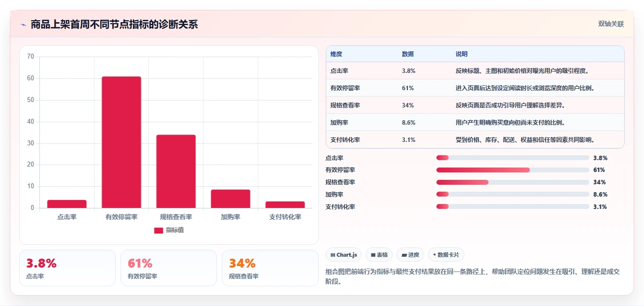Click the footer paragraph starting 组合图把前端行为指标
The image size is (644, 306).
tap(472, 276)
